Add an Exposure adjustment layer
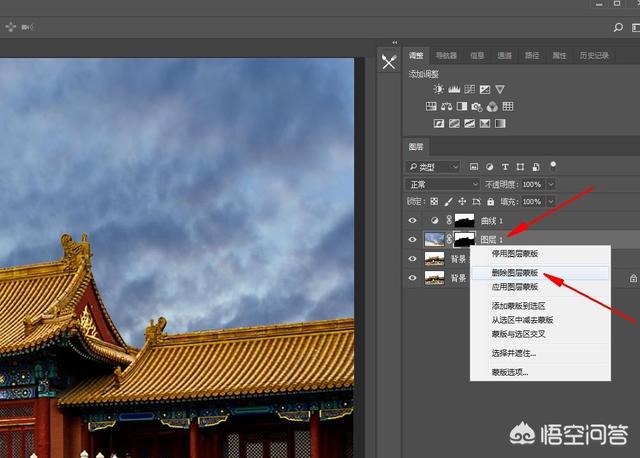640x458 pixels. pyautogui.click(x=484, y=89)
